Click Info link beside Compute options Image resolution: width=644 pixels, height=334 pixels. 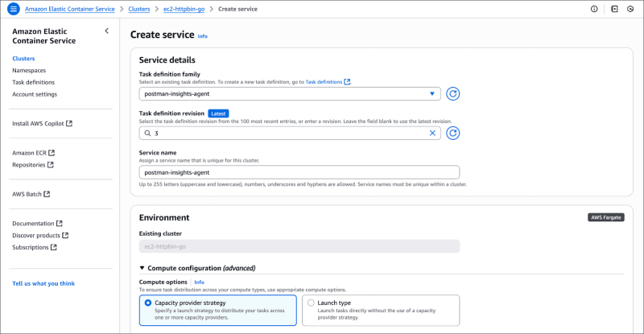point(199,282)
